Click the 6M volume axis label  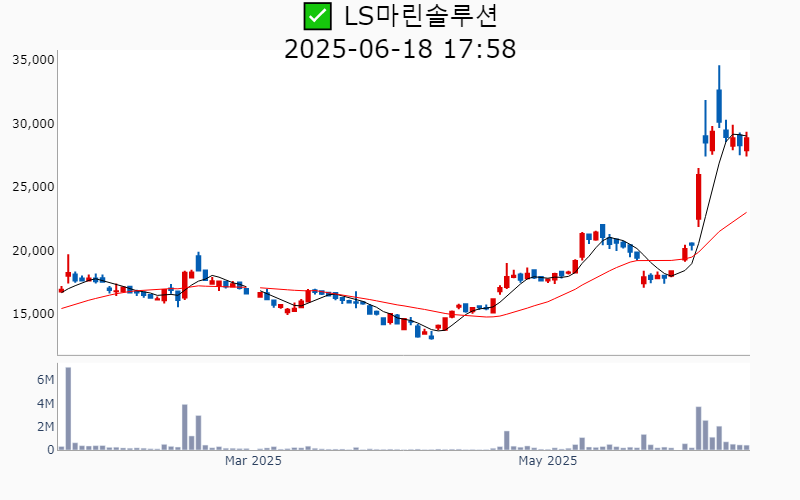click(x=45, y=379)
